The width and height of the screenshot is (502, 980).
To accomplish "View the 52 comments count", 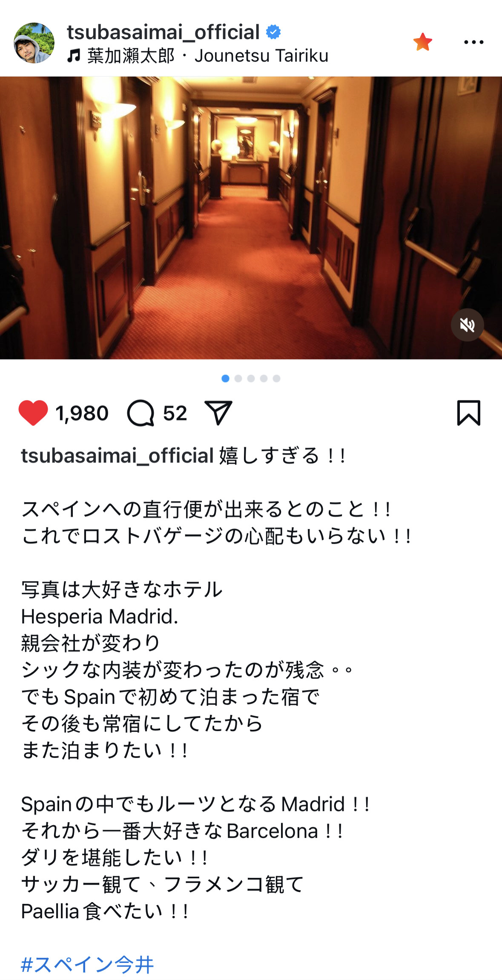I will 175,413.
